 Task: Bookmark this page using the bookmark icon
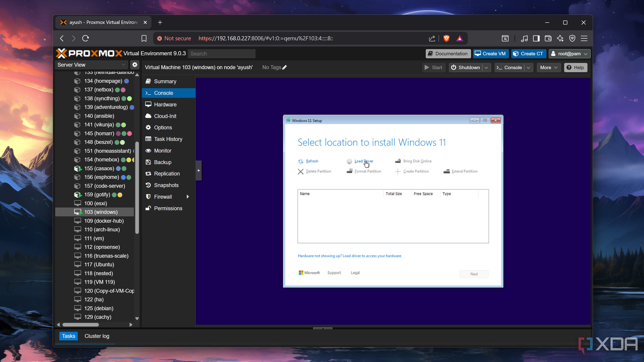144,39
